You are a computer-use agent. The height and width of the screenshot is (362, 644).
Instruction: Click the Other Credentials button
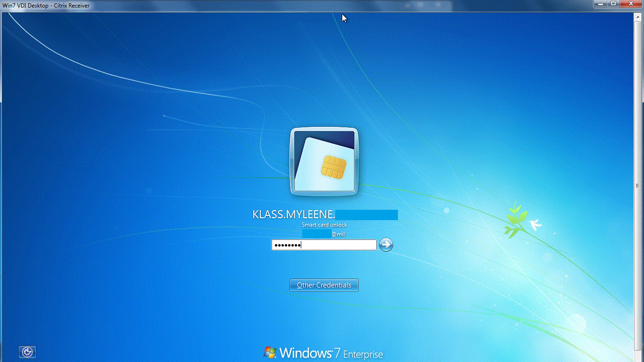coord(324,285)
